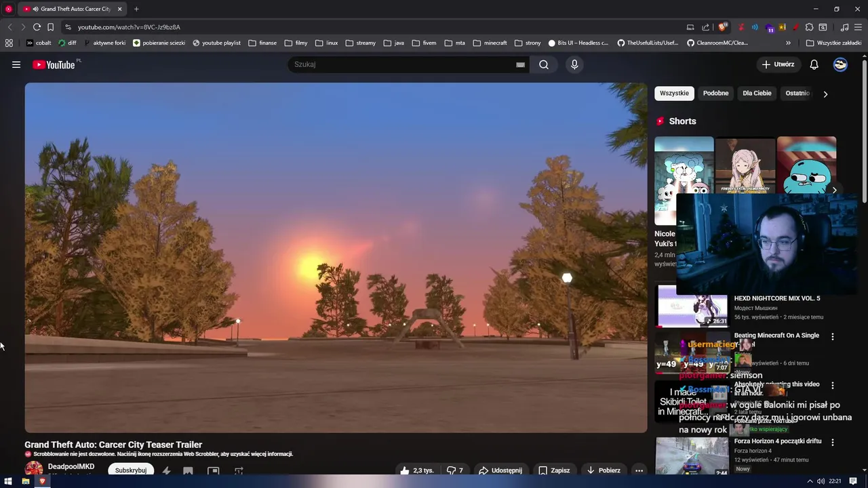
Task: Open Brave Shields lion icon
Action: 723,27
